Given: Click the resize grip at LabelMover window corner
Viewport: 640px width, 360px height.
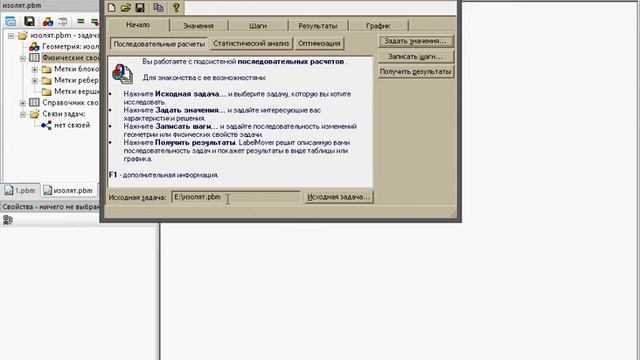Looking at the screenshot, I should pos(453,213).
